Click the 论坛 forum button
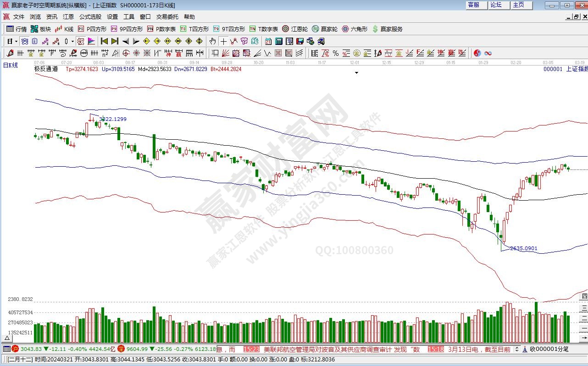This screenshot has width=588, height=366. coord(496,5)
